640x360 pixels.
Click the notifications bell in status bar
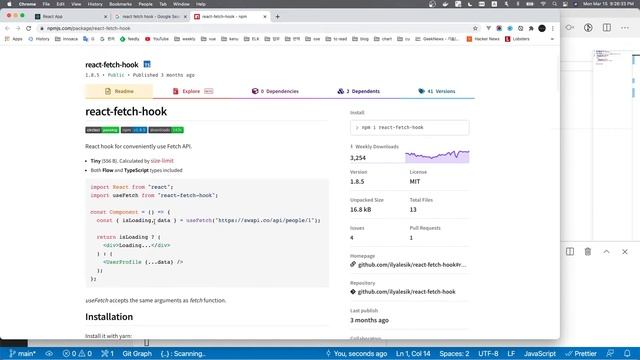pyautogui.click(x=627, y=353)
